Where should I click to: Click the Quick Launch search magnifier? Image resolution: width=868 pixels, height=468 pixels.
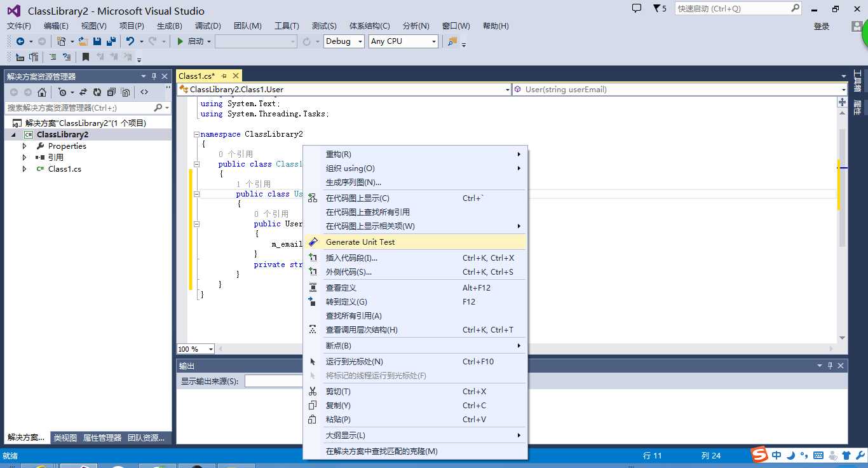[x=795, y=8]
